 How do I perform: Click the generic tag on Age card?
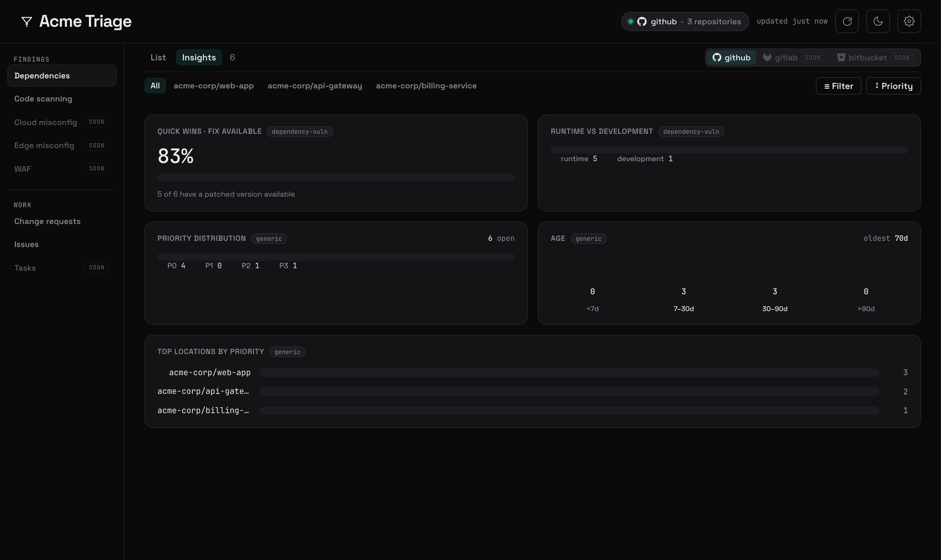point(588,239)
